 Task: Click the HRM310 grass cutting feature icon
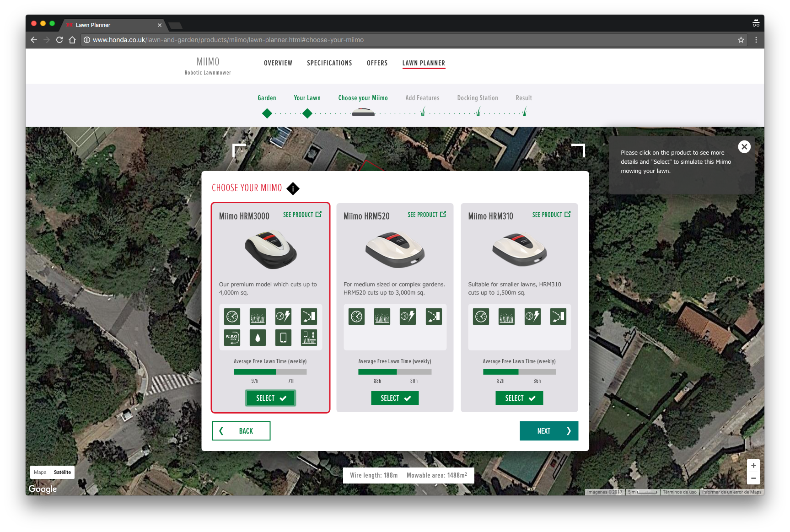click(507, 317)
